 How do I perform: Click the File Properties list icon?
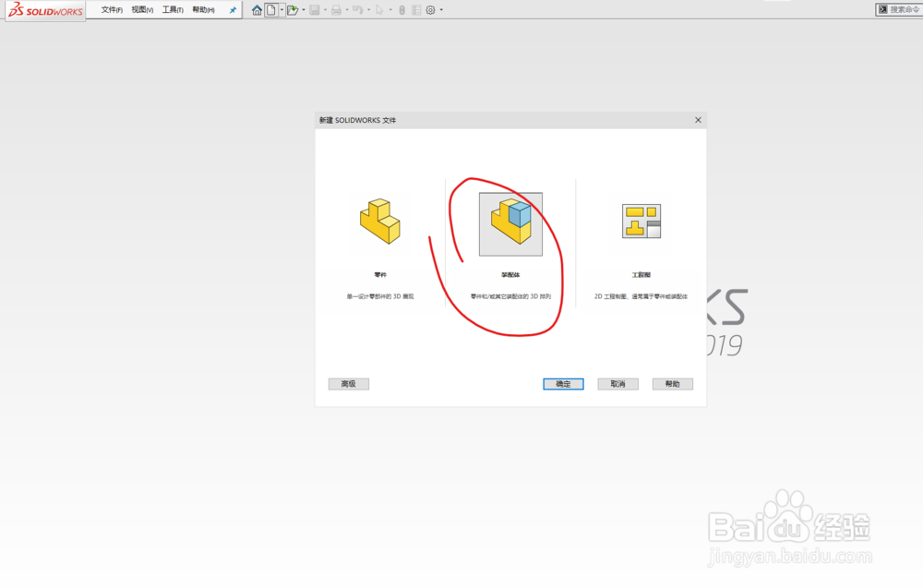(417, 10)
